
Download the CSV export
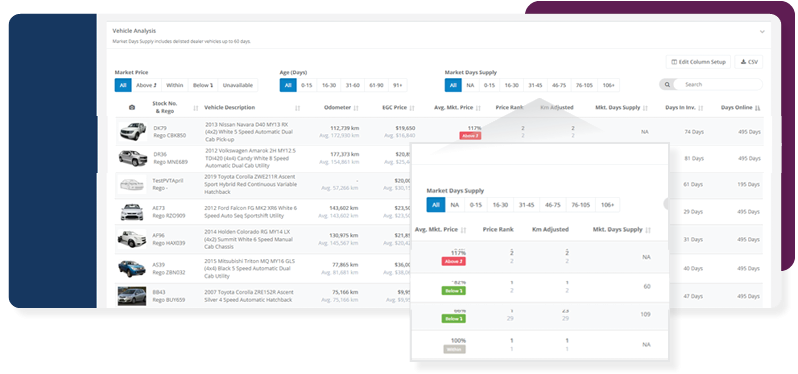click(x=749, y=62)
